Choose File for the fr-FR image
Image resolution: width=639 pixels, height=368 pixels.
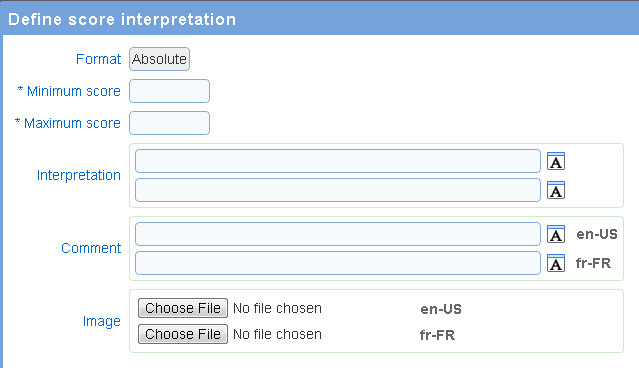[x=183, y=334]
